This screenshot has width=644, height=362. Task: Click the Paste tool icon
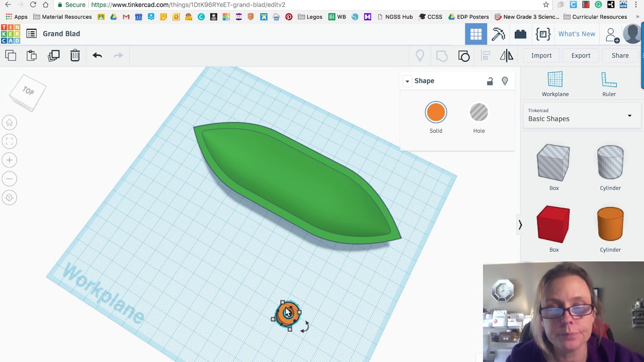32,55
